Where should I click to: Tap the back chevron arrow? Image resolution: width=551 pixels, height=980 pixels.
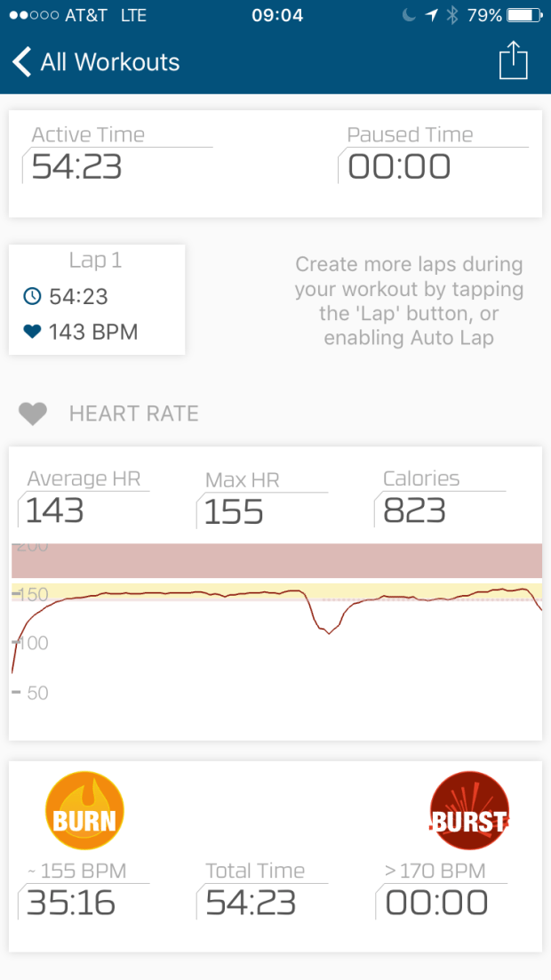21,62
